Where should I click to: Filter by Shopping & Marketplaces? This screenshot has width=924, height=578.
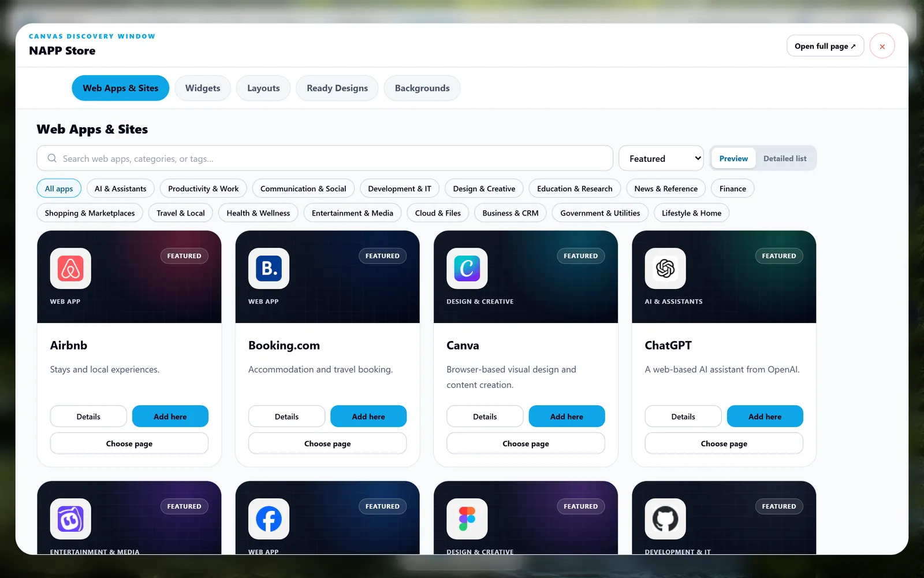(x=90, y=213)
